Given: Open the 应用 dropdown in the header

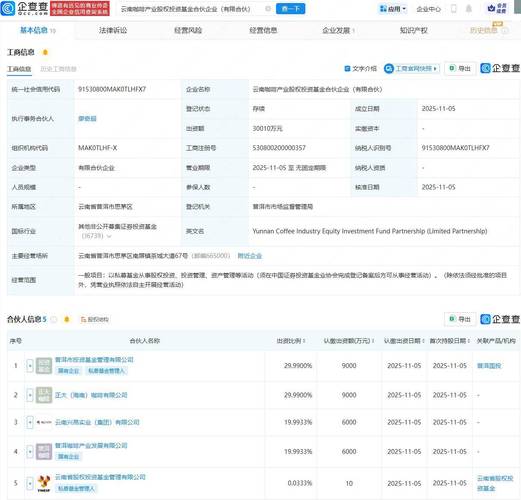Looking at the screenshot, I should pos(393,9).
